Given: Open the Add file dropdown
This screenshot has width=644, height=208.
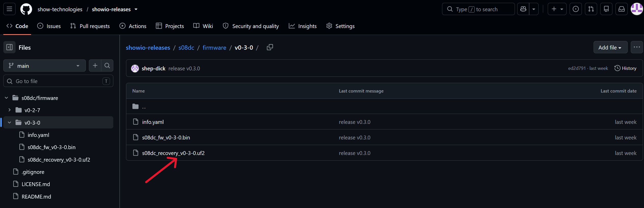Looking at the screenshot, I should click(610, 47).
